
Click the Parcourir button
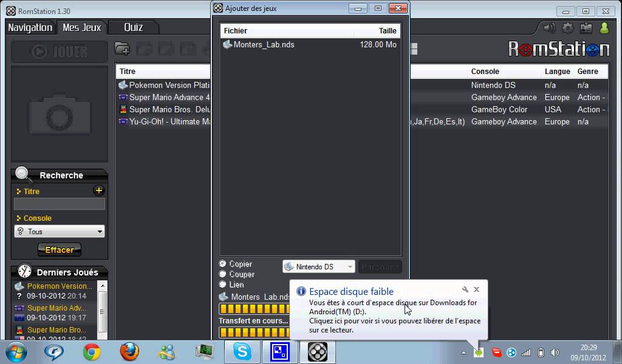(380, 266)
